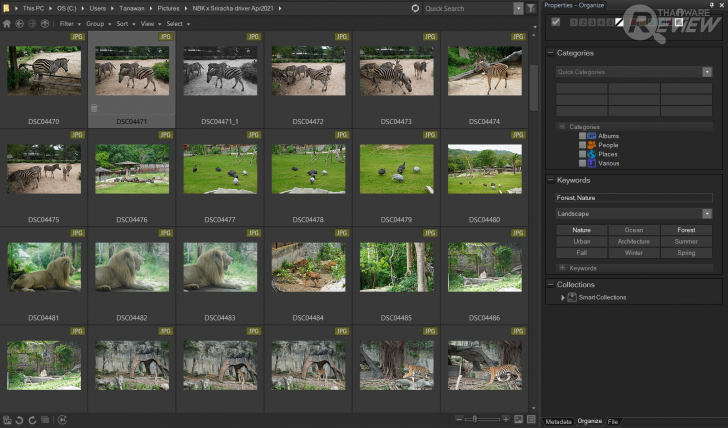Click the zoom-in plus icon next to thumbnail slider

(505, 419)
